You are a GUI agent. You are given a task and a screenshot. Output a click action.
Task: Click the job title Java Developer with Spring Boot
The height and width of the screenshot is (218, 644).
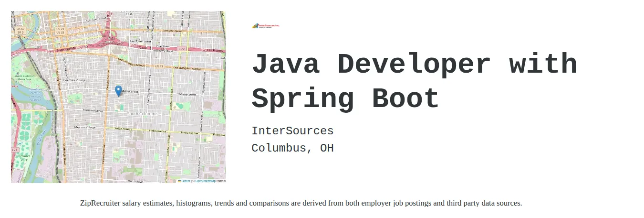(x=415, y=81)
